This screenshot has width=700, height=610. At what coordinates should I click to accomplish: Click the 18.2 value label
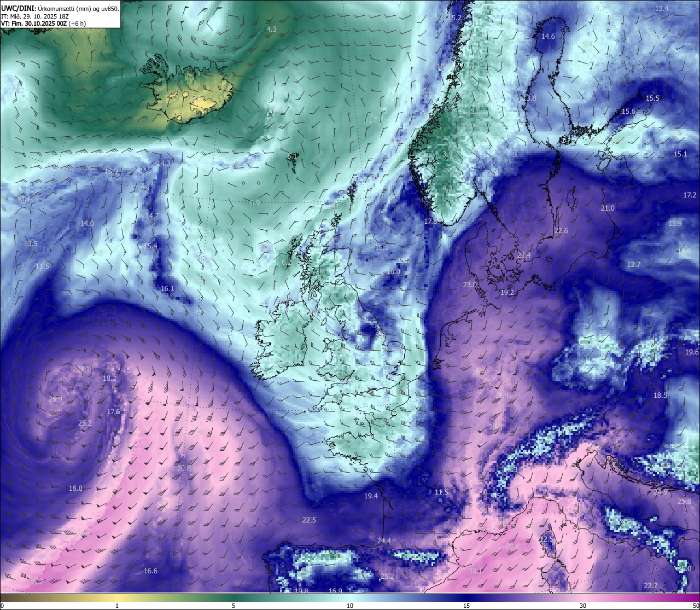(x=109, y=379)
